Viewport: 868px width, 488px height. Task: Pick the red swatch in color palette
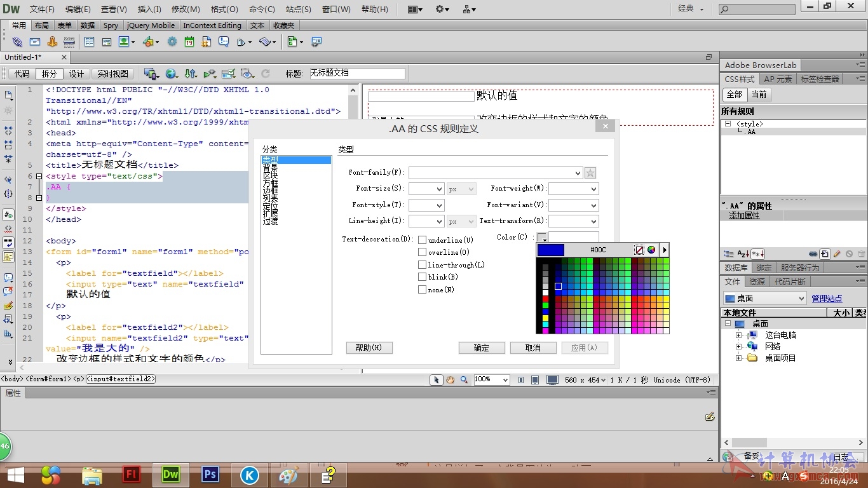pyautogui.click(x=545, y=299)
